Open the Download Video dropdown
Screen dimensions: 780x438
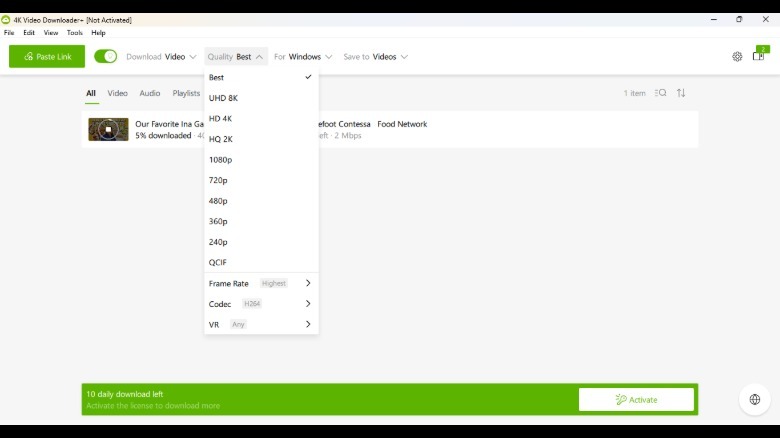(161, 57)
